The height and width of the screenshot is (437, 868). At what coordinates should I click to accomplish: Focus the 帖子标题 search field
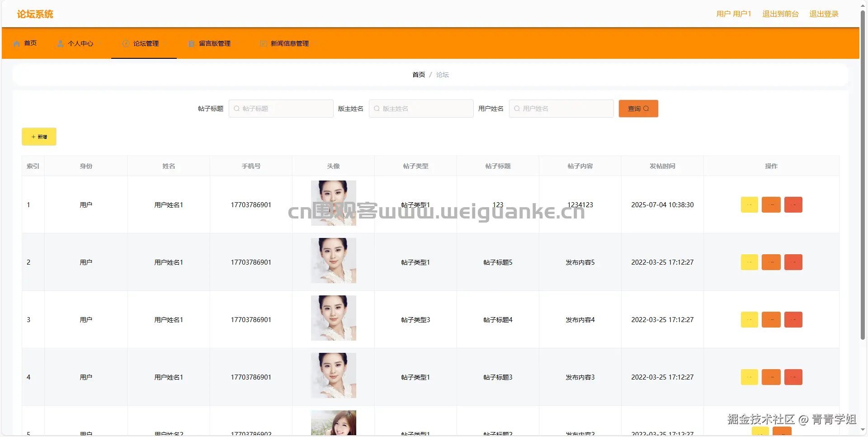coord(281,109)
